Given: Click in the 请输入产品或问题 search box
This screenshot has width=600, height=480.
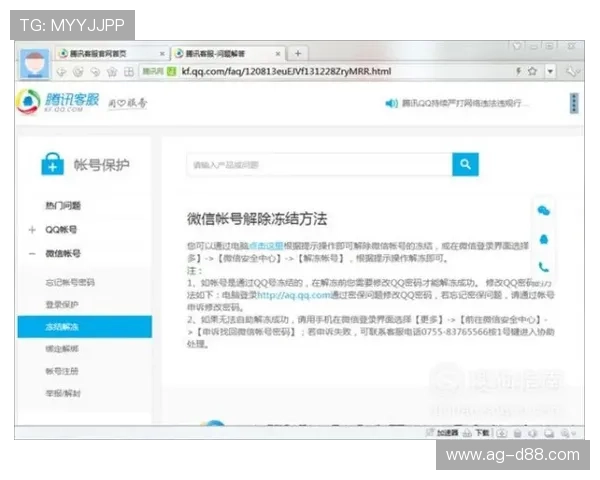Looking at the screenshot, I should coord(320,165).
